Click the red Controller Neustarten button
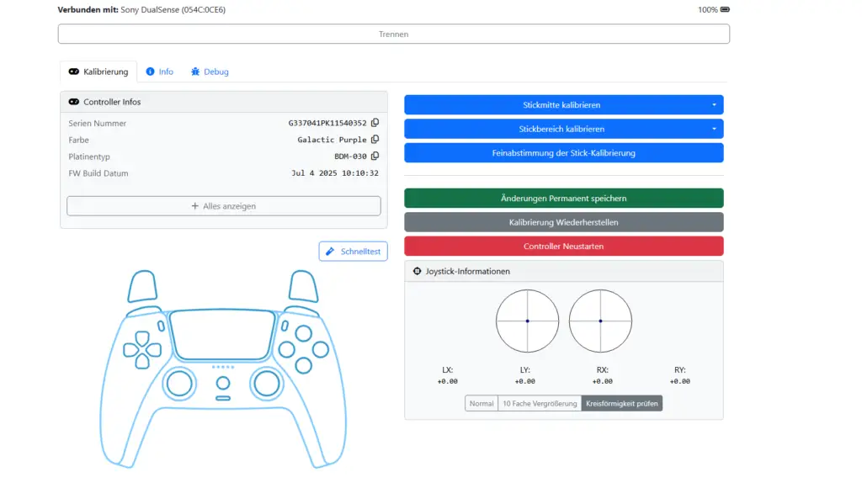The height and width of the screenshot is (504, 862). (563, 247)
